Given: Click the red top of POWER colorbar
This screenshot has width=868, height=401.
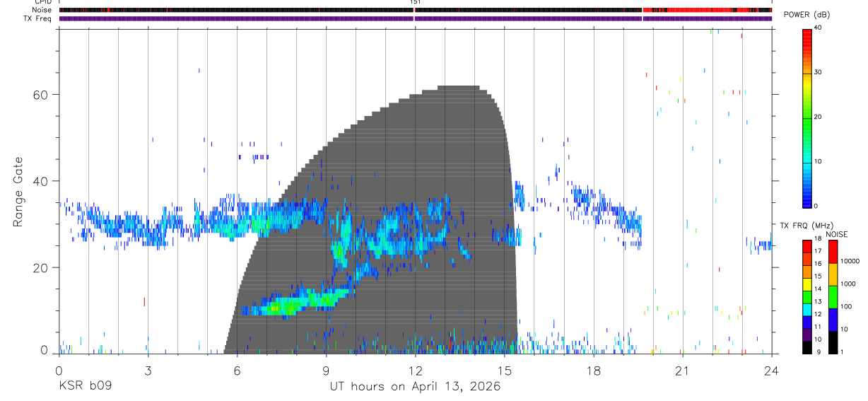Looking at the screenshot, I should click(x=807, y=39).
